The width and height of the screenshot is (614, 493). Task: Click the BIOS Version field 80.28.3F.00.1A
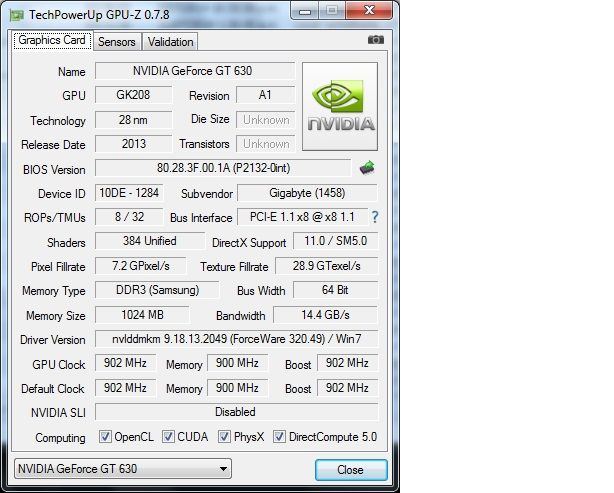pos(223,168)
